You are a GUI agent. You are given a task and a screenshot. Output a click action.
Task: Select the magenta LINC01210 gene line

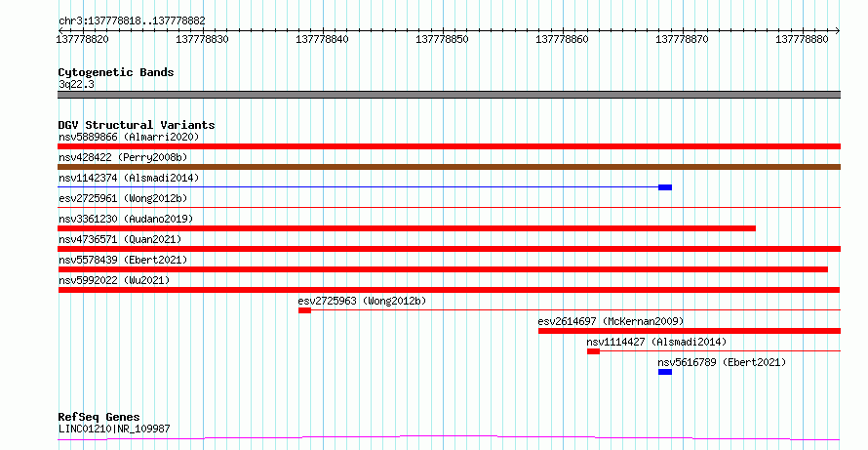449,438
